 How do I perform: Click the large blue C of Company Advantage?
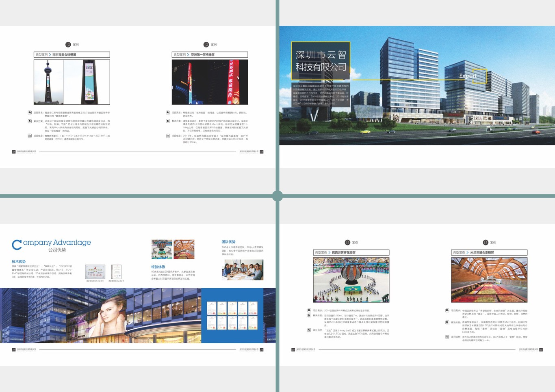(x=17, y=245)
